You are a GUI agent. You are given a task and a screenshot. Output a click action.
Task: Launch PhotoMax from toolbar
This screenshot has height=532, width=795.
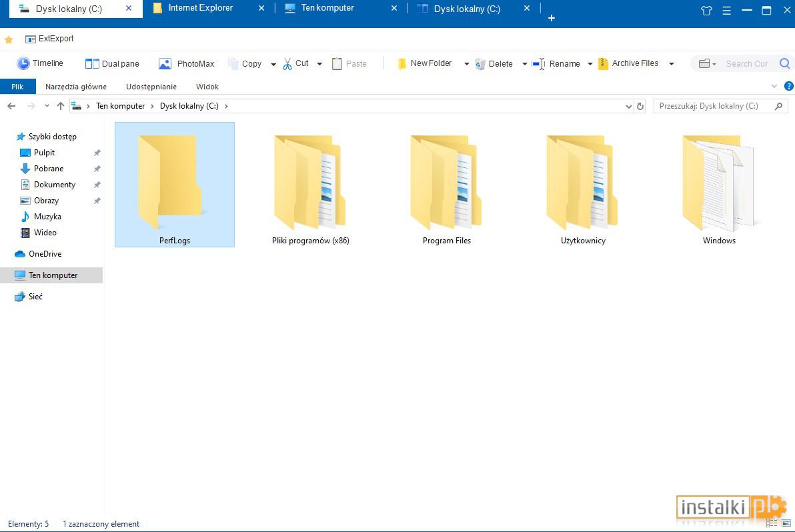point(186,63)
